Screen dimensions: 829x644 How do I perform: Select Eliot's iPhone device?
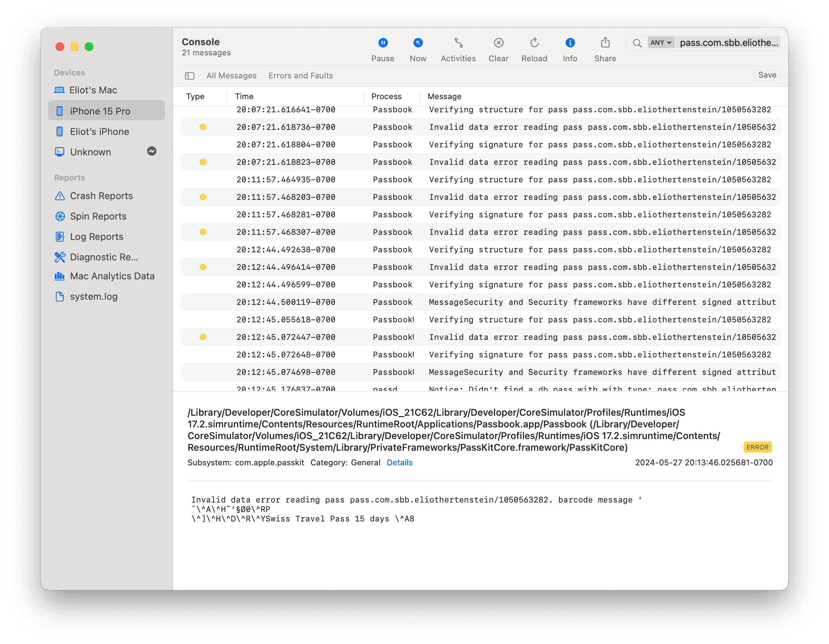[x=107, y=131]
